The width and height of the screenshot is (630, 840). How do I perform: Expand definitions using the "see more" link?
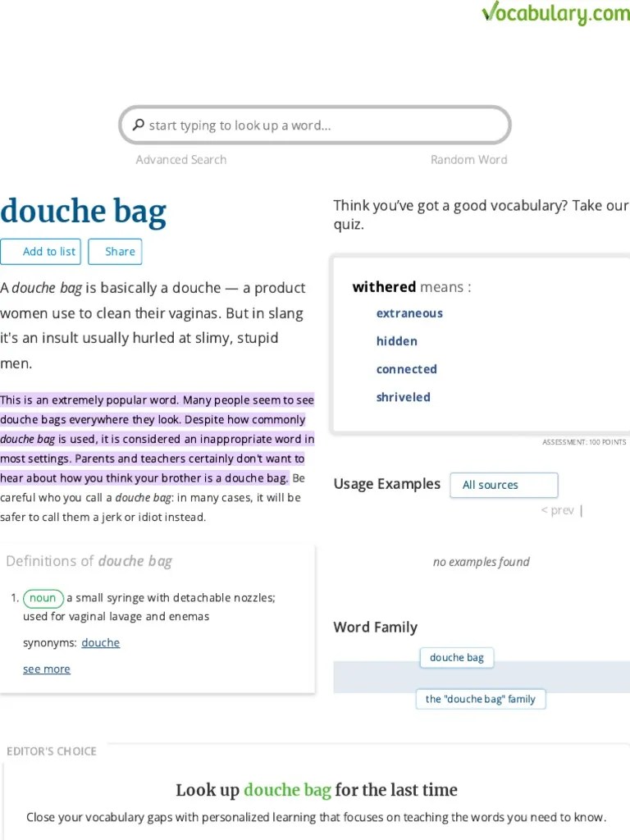pyautogui.click(x=46, y=669)
